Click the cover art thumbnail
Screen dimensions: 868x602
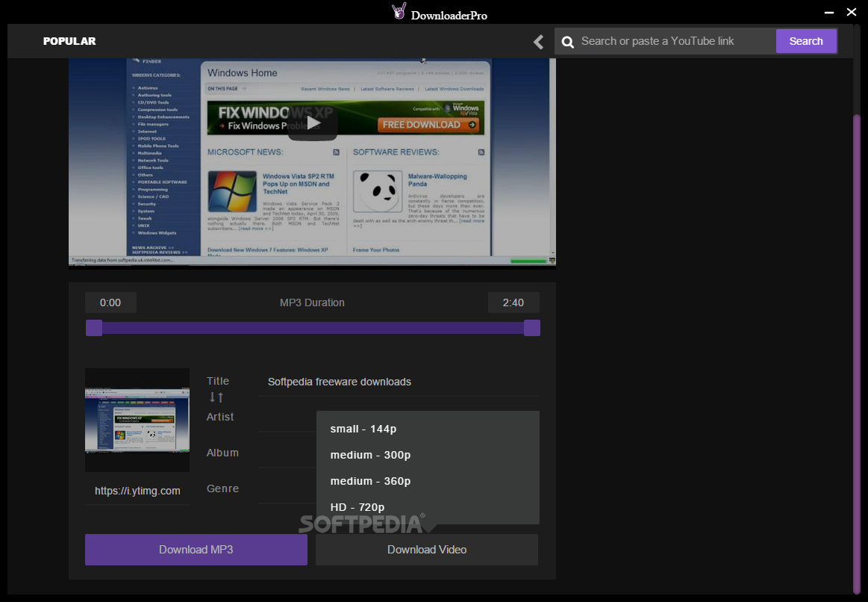(x=137, y=420)
